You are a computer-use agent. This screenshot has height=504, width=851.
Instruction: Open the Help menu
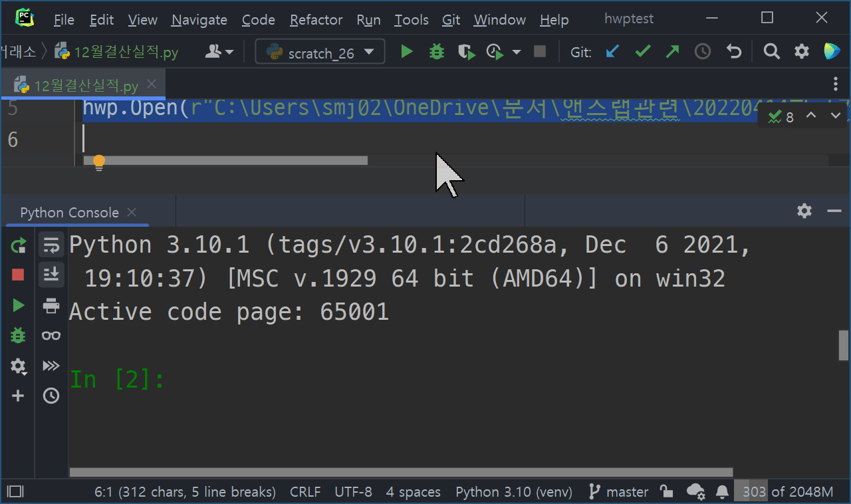point(554,20)
